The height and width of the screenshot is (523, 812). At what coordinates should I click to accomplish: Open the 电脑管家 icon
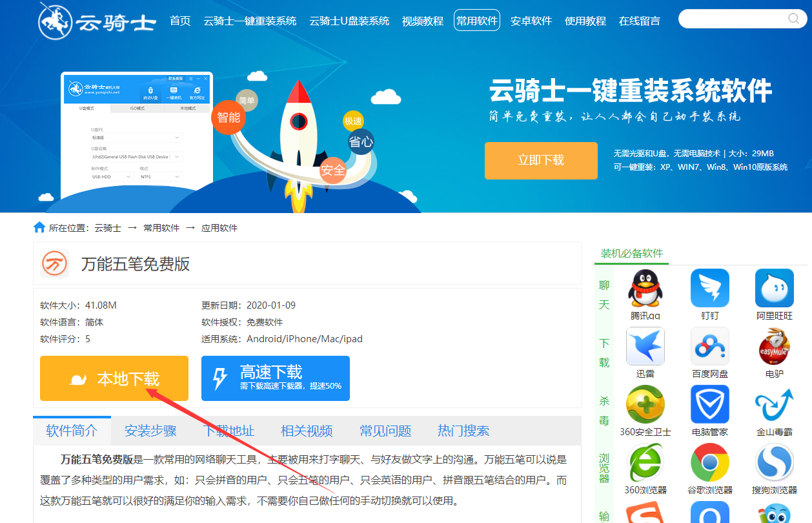pyautogui.click(x=710, y=404)
